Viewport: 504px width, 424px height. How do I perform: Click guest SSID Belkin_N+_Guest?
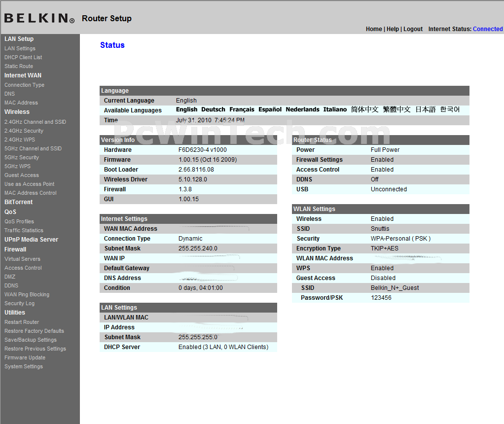[395, 288]
